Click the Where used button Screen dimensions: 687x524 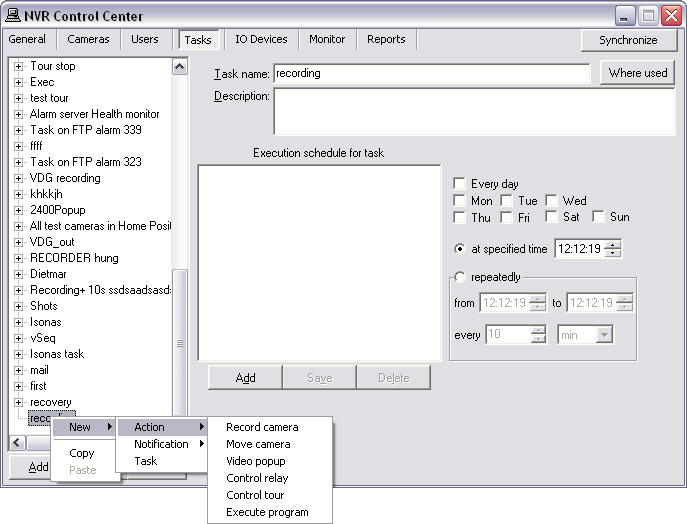click(637, 73)
